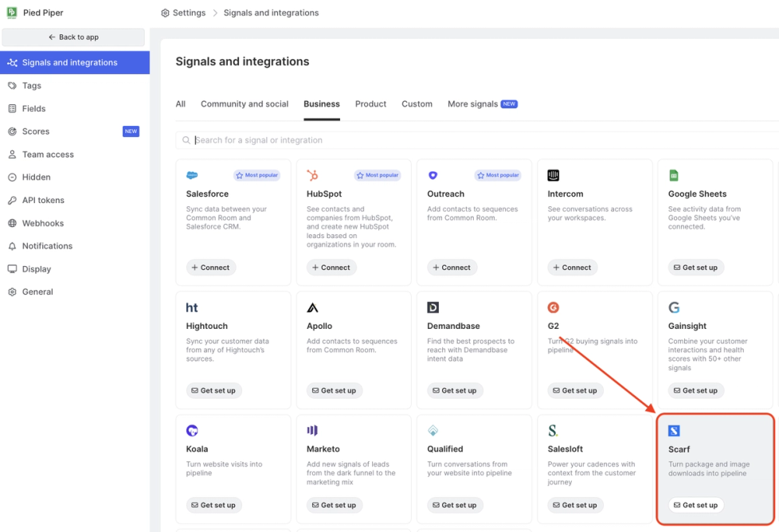The image size is (779, 532).
Task: Click the Apollo logo icon
Action: tap(312, 307)
